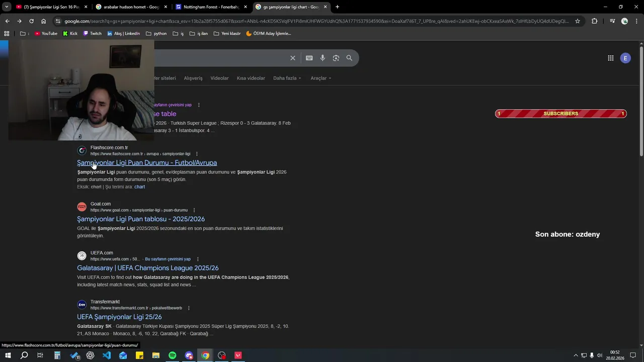Screen dimensions: 644x362
Task: Open the iş ilan bookmarks folder
Action: 198,34
